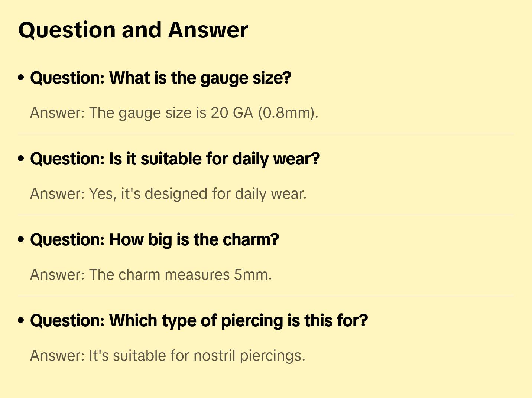Click the bullet beside the daily wear question
This screenshot has width=532, height=398.
[21, 159]
